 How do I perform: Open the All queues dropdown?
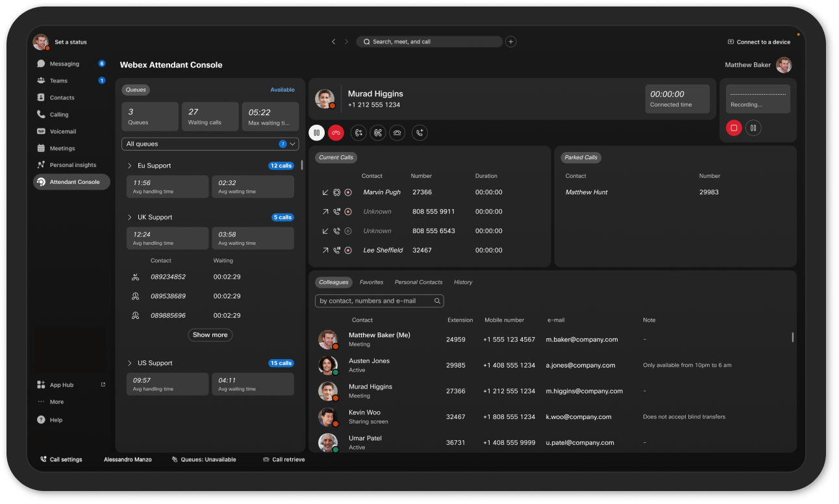(210, 144)
